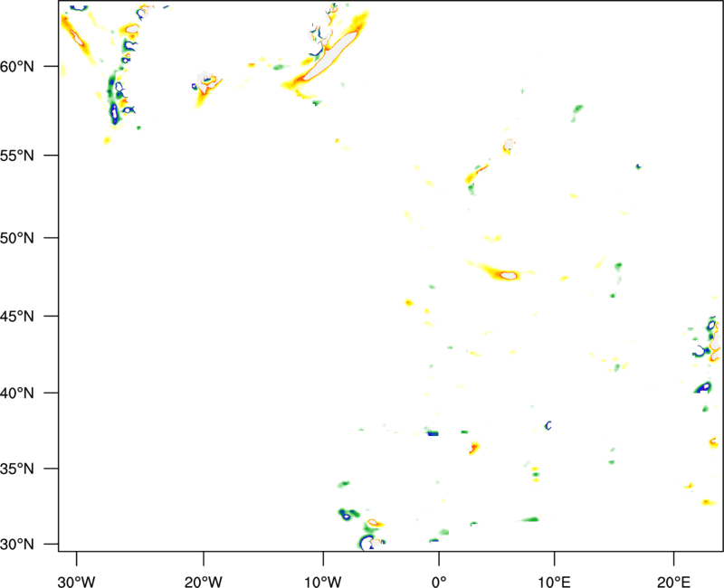Click the long diagonal yellow streak near 10°W, 60°N
This screenshot has width=724, height=588.
tap(324, 60)
